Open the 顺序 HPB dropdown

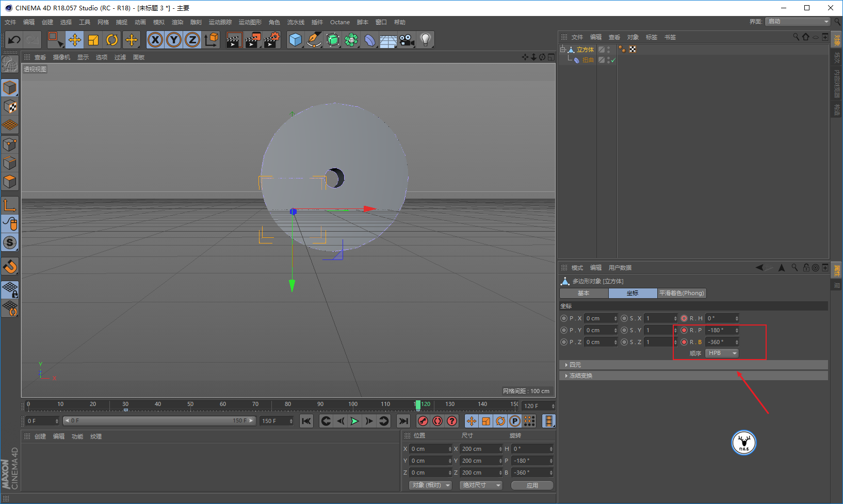[722, 353]
